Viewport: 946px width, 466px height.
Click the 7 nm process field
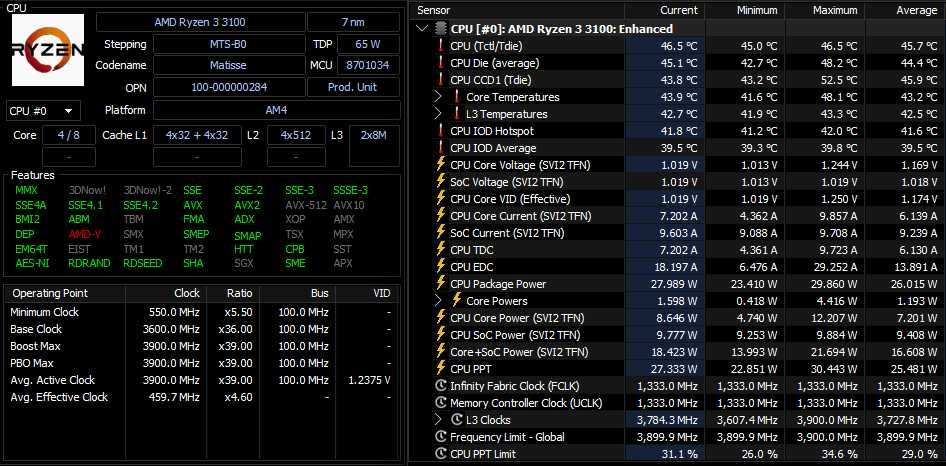354,22
